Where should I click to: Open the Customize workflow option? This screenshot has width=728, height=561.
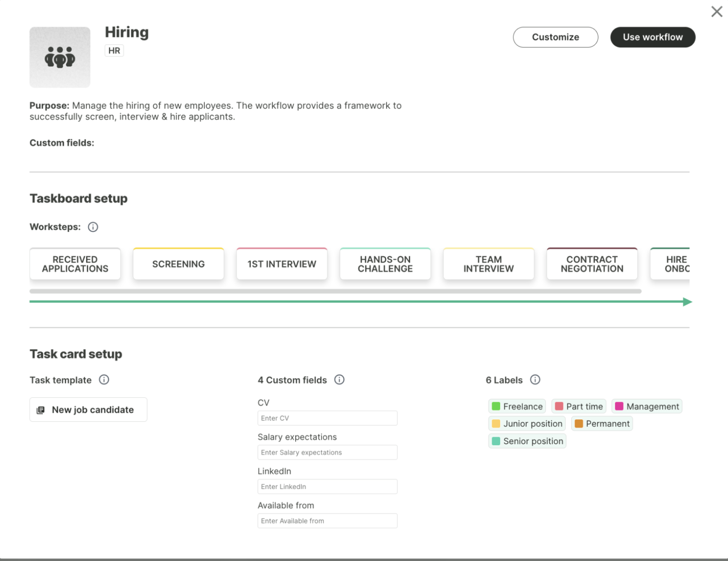(555, 37)
